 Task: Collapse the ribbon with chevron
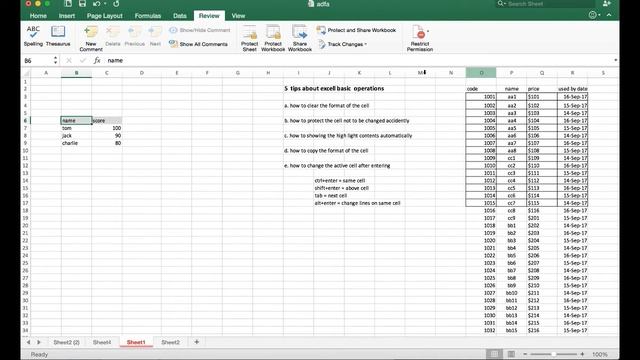point(609,15)
